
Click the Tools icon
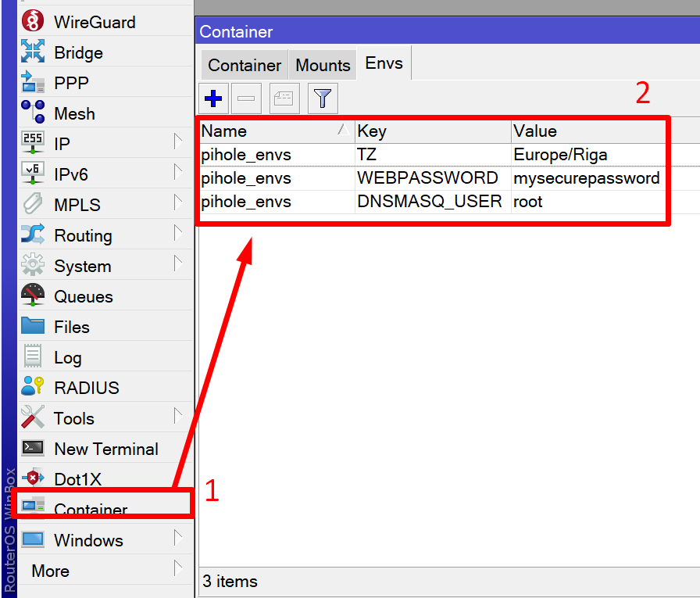(33, 417)
